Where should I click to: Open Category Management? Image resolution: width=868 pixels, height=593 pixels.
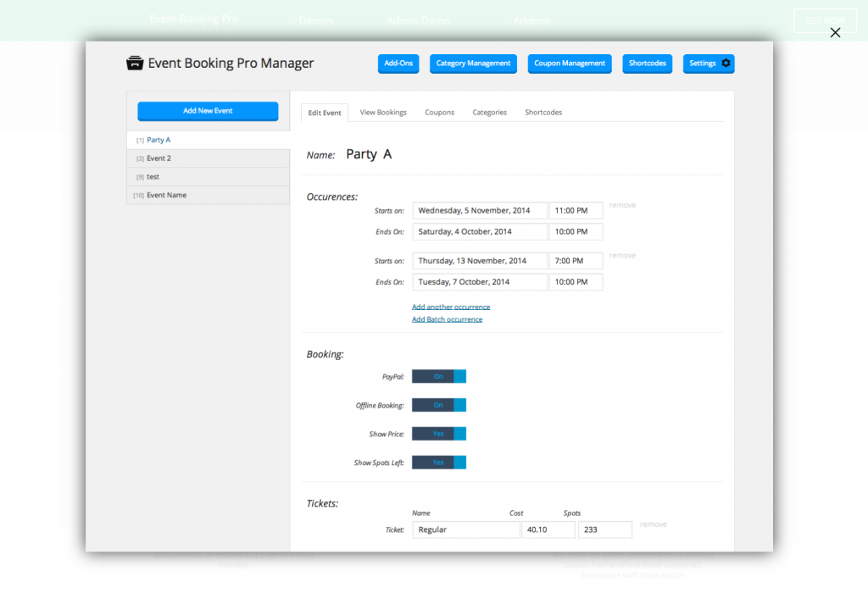pyautogui.click(x=473, y=64)
